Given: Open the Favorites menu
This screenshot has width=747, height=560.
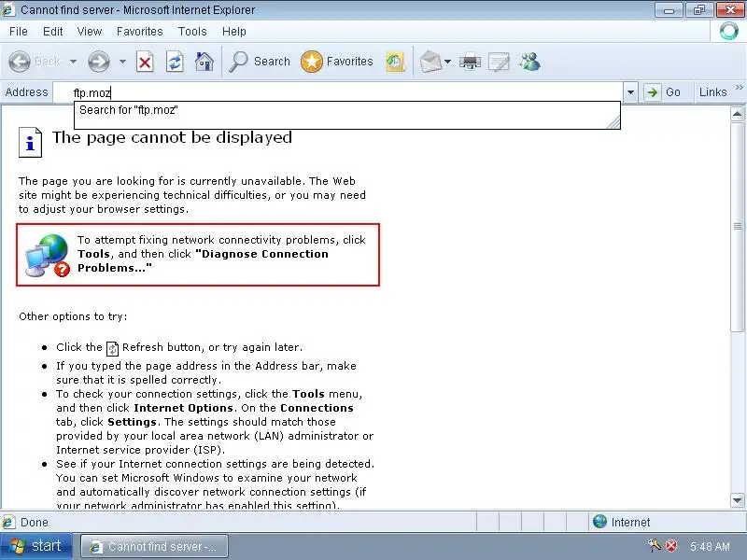Looking at the screenshot, I should (x=139, y=32).
